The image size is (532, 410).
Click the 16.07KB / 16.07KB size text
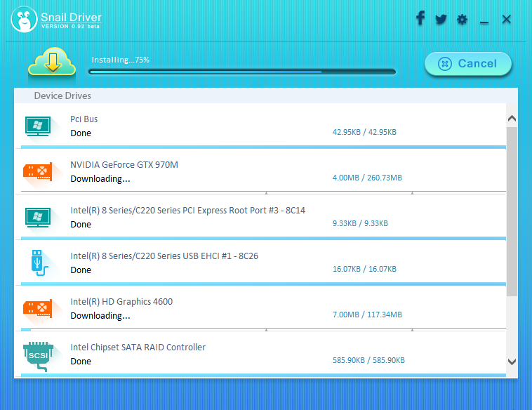[x=364, y=269]
